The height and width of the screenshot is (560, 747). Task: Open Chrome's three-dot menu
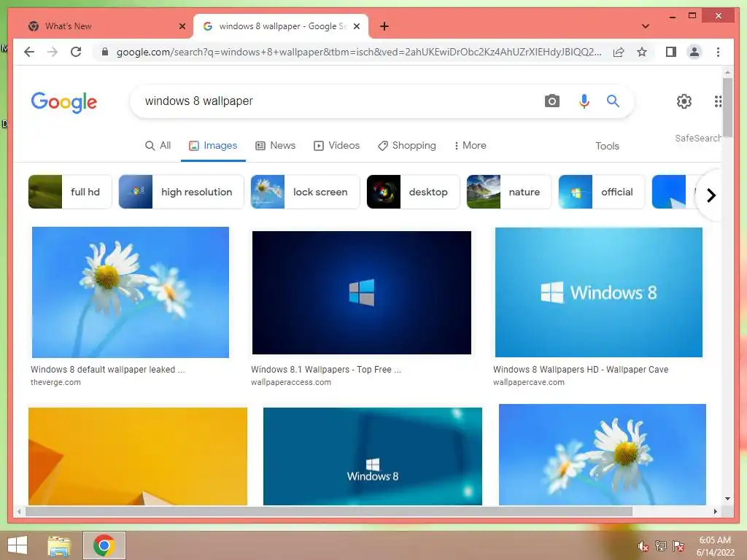(718, 52)
